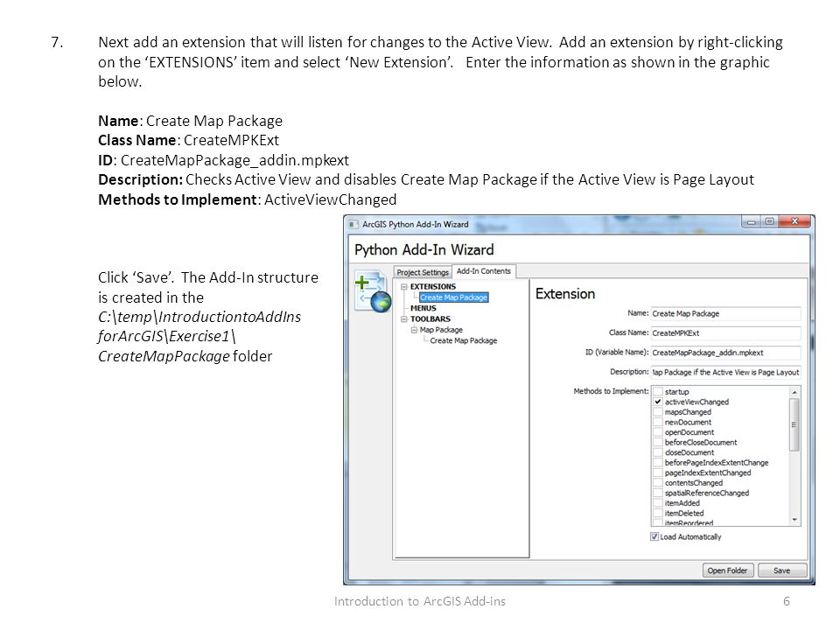The width and height of the screenshot is (840, 630).
Task: Switch to the Project Settings tab
Action: click(422, 272)
